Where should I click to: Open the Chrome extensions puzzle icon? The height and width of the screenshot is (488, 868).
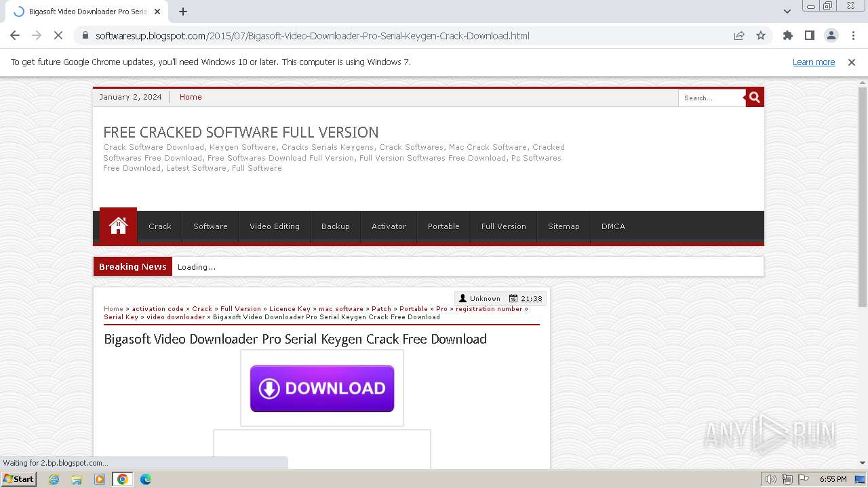tap(788, 36)
